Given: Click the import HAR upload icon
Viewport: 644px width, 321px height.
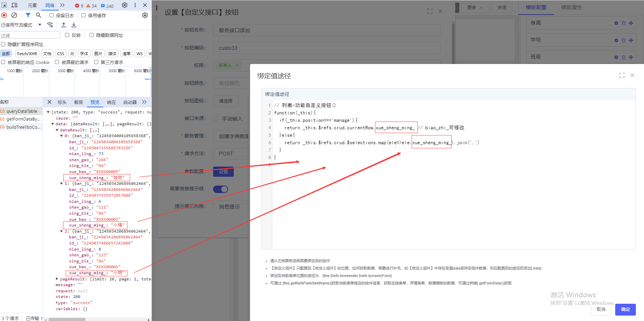Looking at the screenshot, I should [x=64, y=25].
